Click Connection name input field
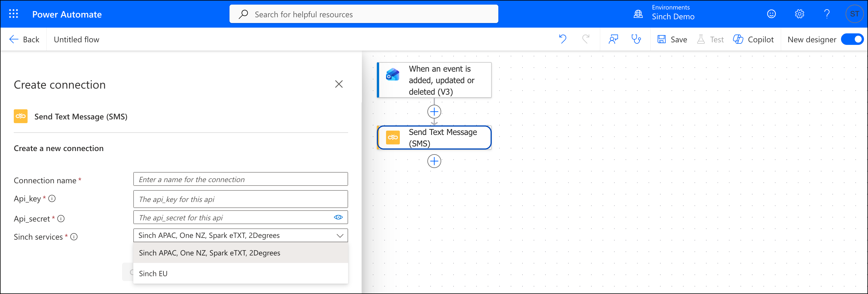This screenshot has height=294, width=868. (241, 179)
